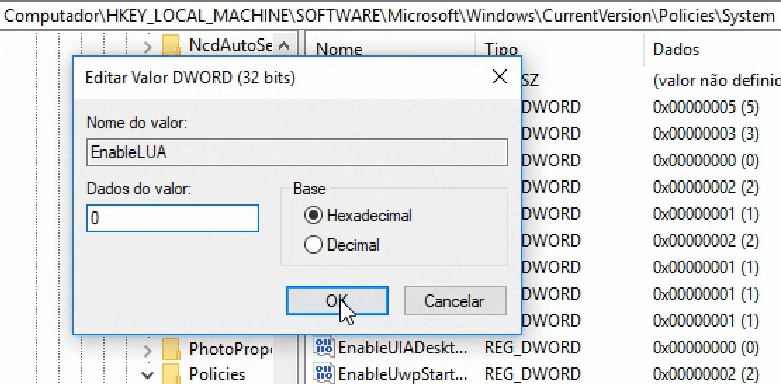This screenshot has width=781, height=384.
Task: Click REG_DWORD type of EnableUwpStart... row
Action: tap(532, 374)
